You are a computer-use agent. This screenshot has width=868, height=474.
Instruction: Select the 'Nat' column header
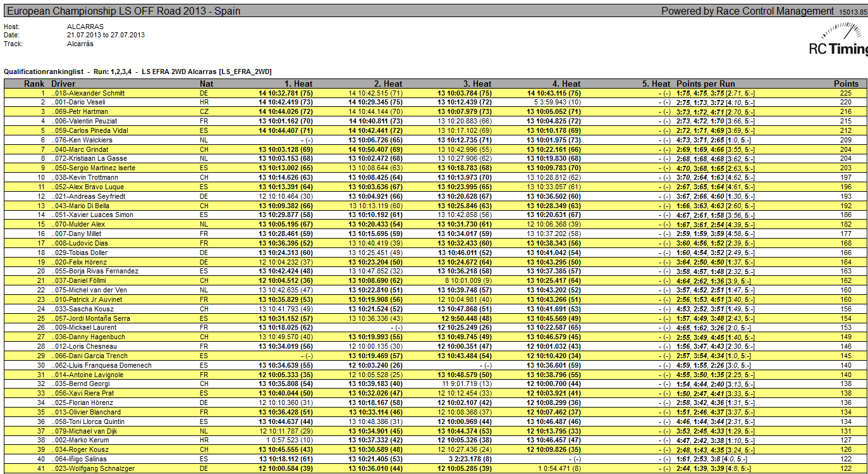206,84
